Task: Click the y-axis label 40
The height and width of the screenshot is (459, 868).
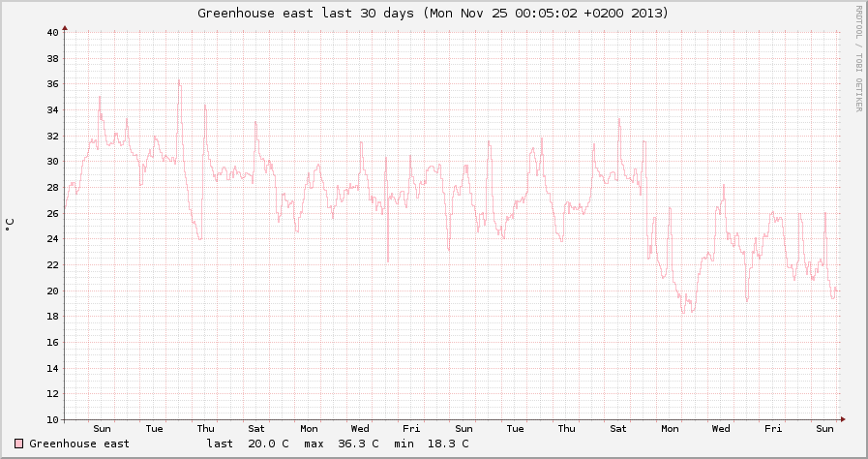Action: point(52,32)
